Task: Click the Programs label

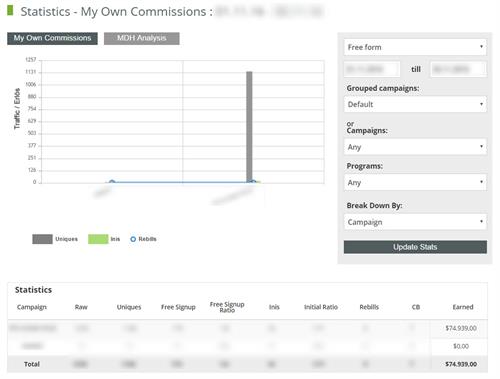Action: 365,166
